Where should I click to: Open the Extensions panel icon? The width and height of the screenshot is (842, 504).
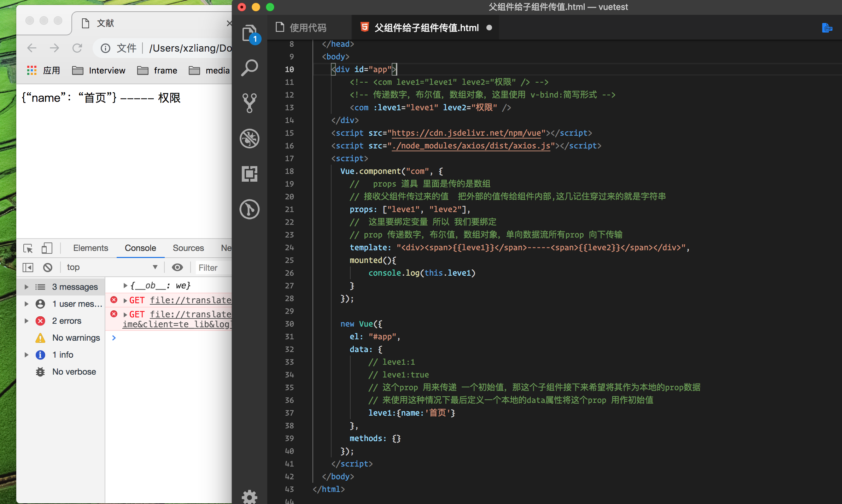(250, 174)
